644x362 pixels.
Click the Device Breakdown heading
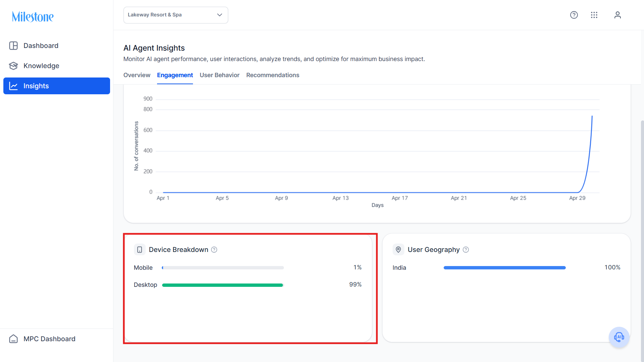(x=179, y=250)
